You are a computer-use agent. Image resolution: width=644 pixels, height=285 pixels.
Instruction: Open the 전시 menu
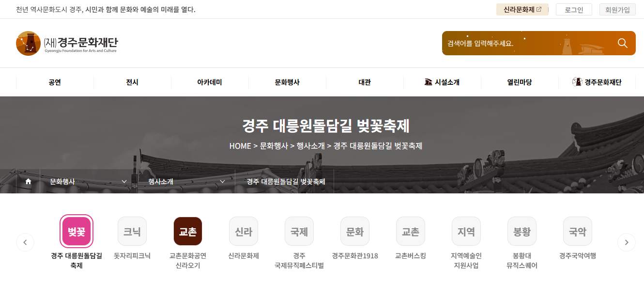(132, 82)
